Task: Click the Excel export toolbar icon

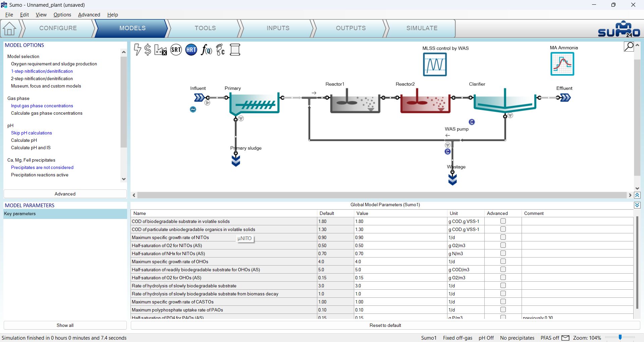Action: click(x=161, y=50)
